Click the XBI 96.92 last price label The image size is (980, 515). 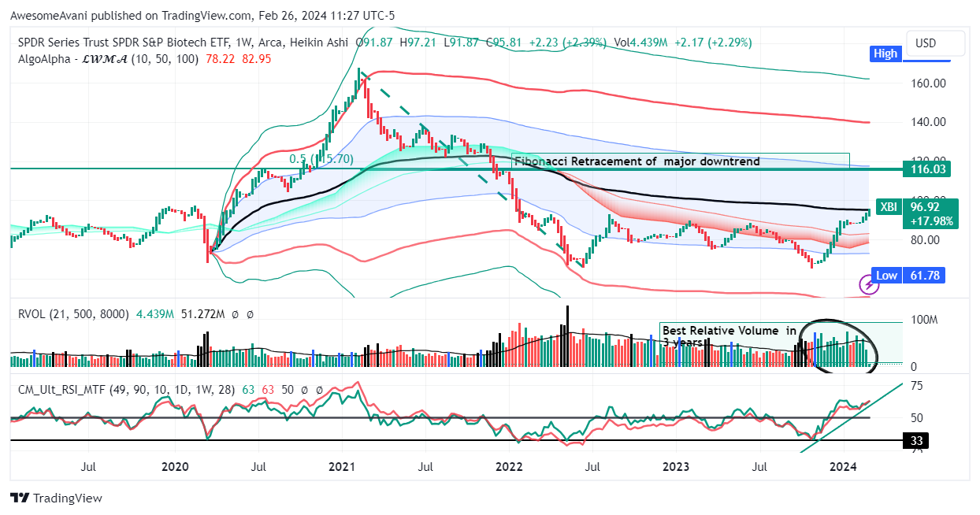917,213
